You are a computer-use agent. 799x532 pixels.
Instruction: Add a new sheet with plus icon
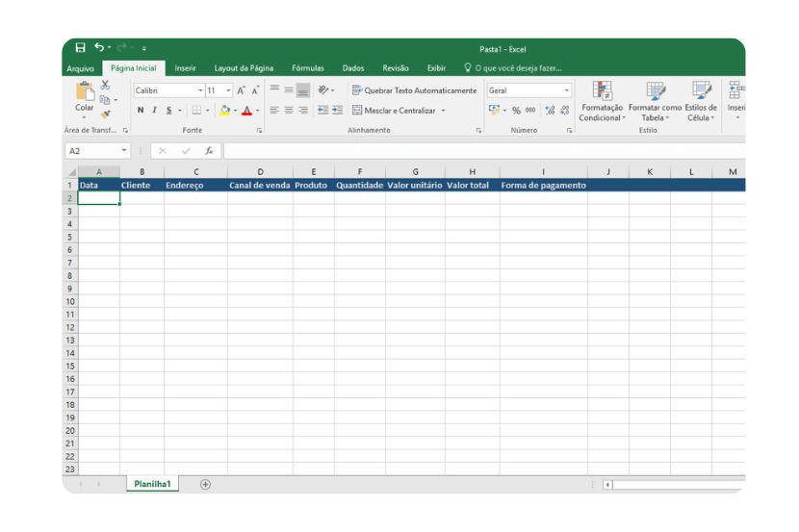(x=205, y=485)
